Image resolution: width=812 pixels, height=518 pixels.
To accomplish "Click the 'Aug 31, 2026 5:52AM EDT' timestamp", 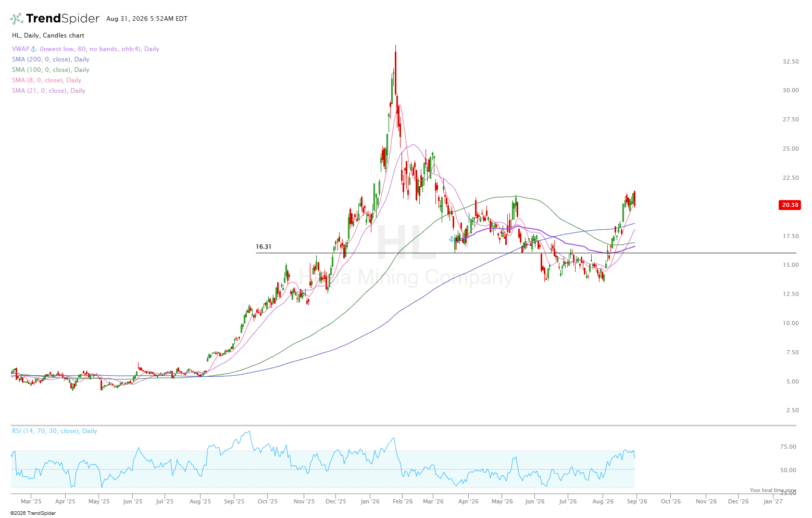I will (147, 19).
